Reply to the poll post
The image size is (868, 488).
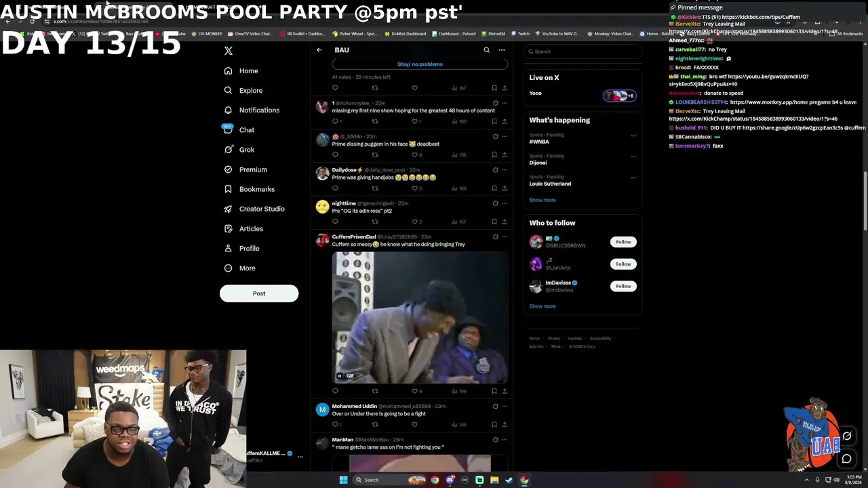coord(335,88)
